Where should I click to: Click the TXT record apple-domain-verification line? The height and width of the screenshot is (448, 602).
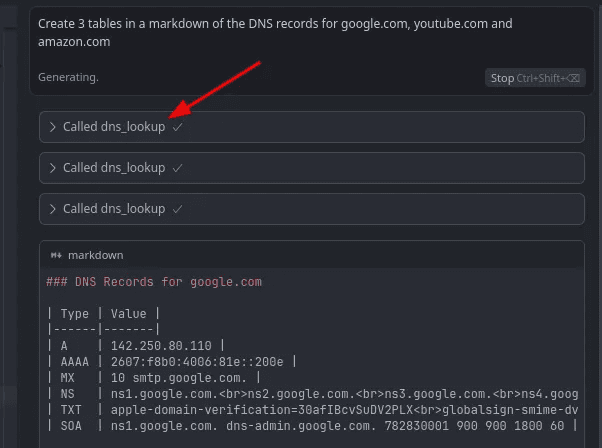pos(300,410)
